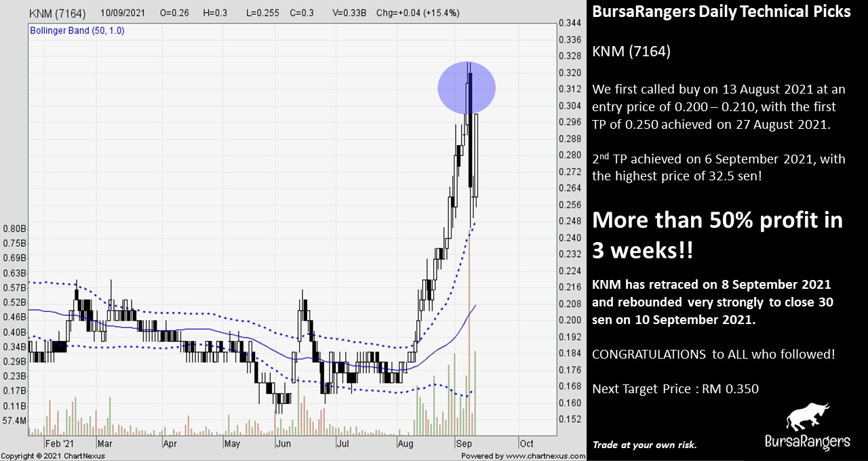
Task: Select the L=0.255 low price value
Action: [264, 13]
